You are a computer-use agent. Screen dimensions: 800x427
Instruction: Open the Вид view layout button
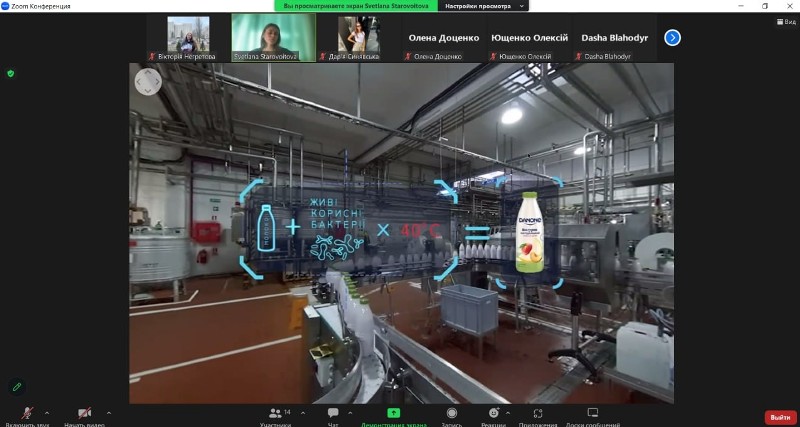tap(786, 21)
